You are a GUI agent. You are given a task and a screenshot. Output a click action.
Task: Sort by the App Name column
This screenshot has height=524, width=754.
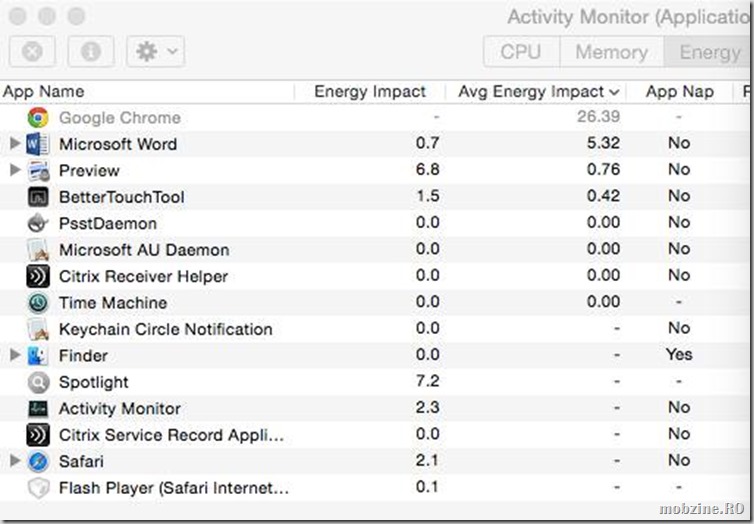[147, 91]
